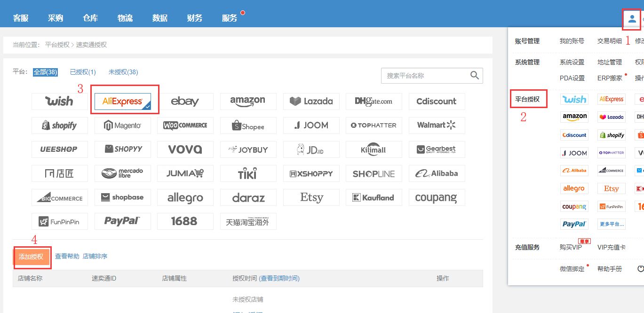Choose the Amazon tile in main platform grid

[x=248, y=101]
